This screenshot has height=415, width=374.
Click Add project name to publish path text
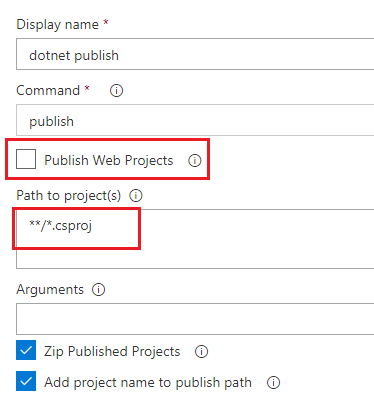148,382
